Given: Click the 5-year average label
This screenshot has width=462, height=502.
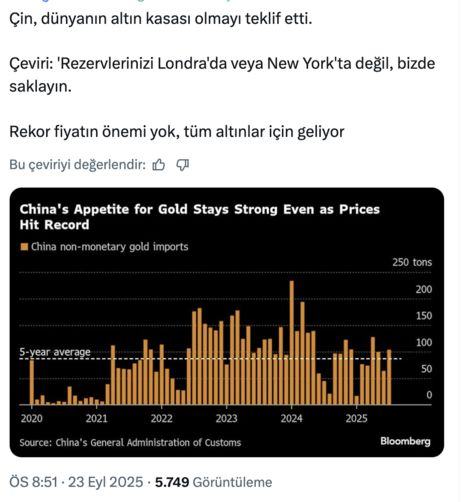Looking at the screenshot, I should (55, 352).
